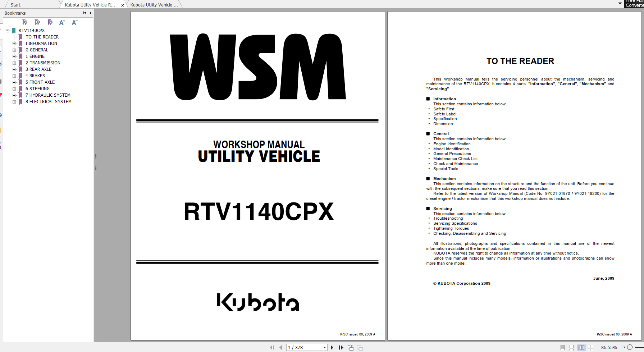This screenshot has height=352, width=644.
Task: Click the double-arrow bookmarks panel options icon
Action: pyautogui.click(x=85, y=13)
